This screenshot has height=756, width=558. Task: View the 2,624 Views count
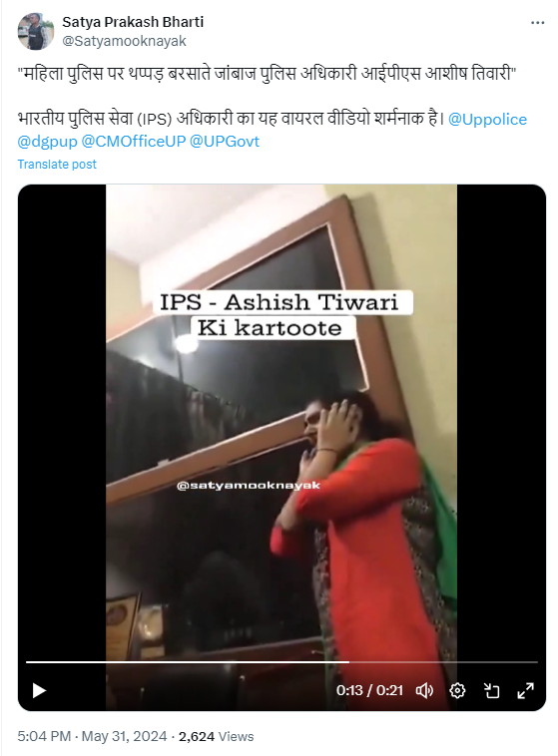[216, 736]
